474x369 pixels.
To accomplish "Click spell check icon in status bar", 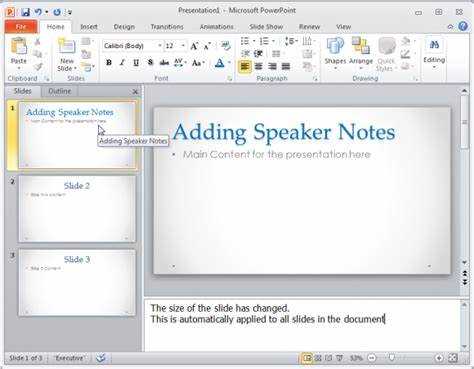I will tap(101, 358).
